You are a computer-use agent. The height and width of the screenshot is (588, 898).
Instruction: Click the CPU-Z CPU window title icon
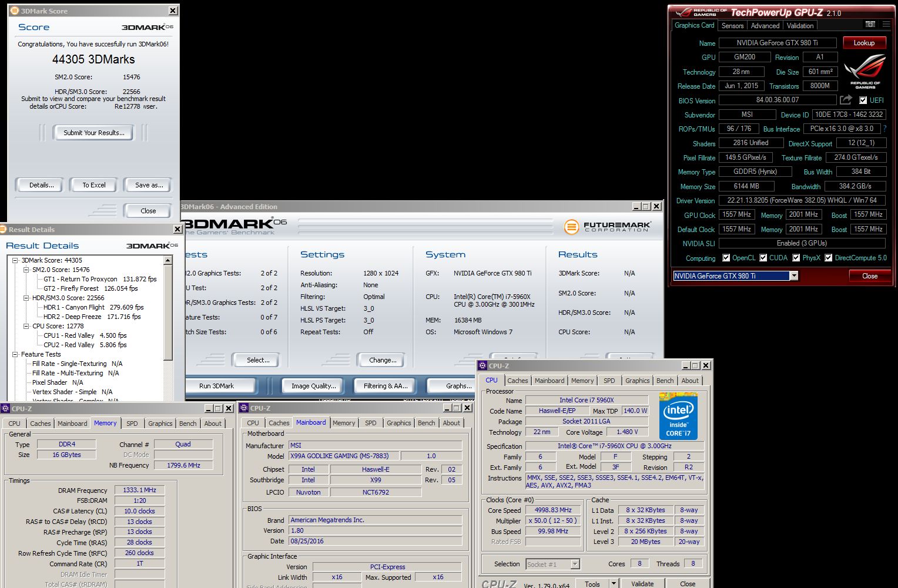(482, 365)
